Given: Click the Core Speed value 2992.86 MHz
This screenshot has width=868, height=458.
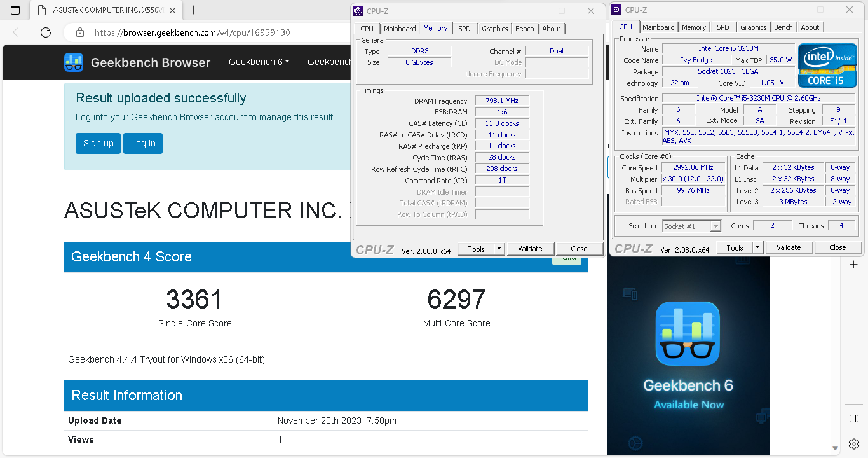Looking at the screenshot, I should [693, 167].
